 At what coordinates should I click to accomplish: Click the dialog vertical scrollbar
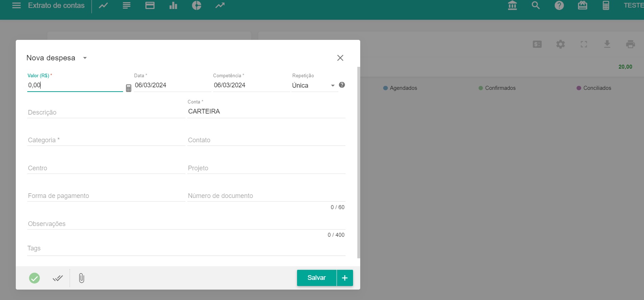tap(359, 162)
